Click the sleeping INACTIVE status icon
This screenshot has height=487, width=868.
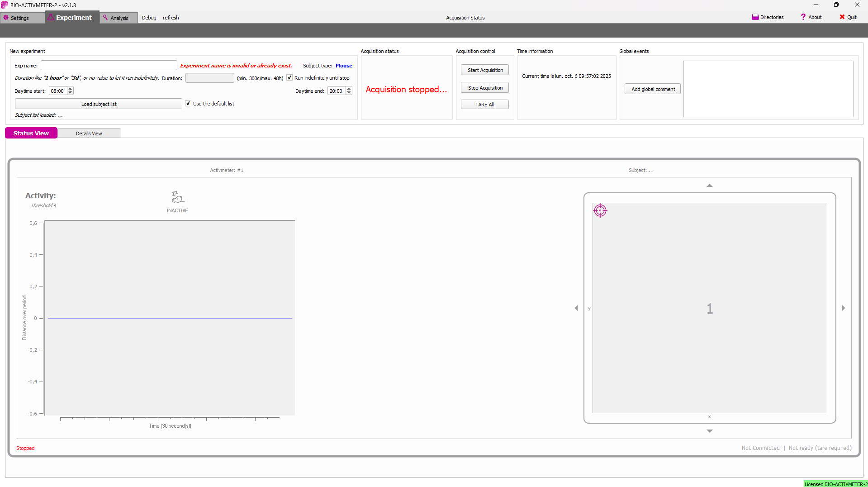[x=177, y=197]
